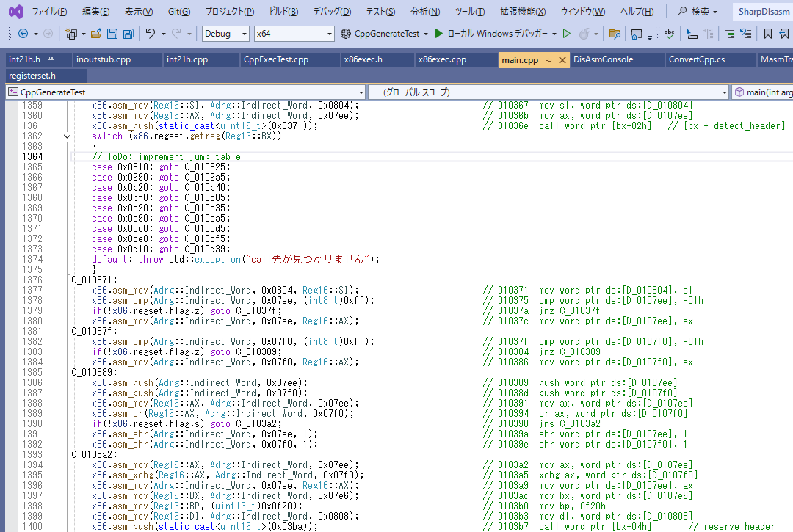Open the 分析(N) menu
The image size is (793, 532).
click(425, 11)
